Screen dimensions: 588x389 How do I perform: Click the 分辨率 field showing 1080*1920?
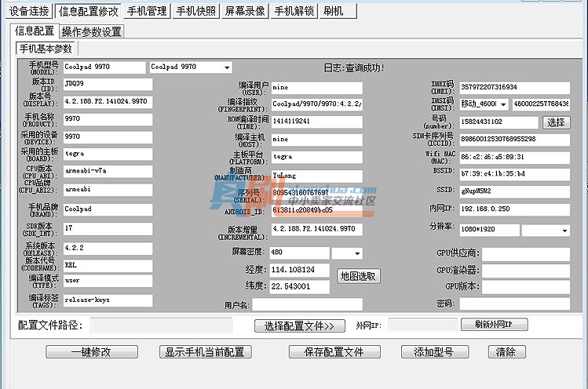point(489,230)
